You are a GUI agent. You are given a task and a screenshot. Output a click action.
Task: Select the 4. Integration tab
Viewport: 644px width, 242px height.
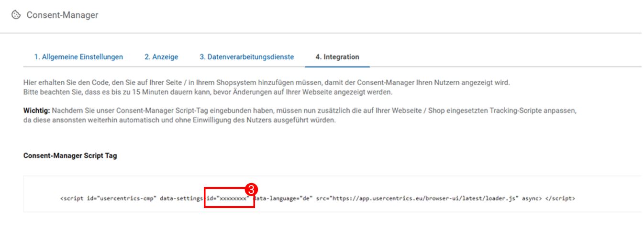coord(337,57)
